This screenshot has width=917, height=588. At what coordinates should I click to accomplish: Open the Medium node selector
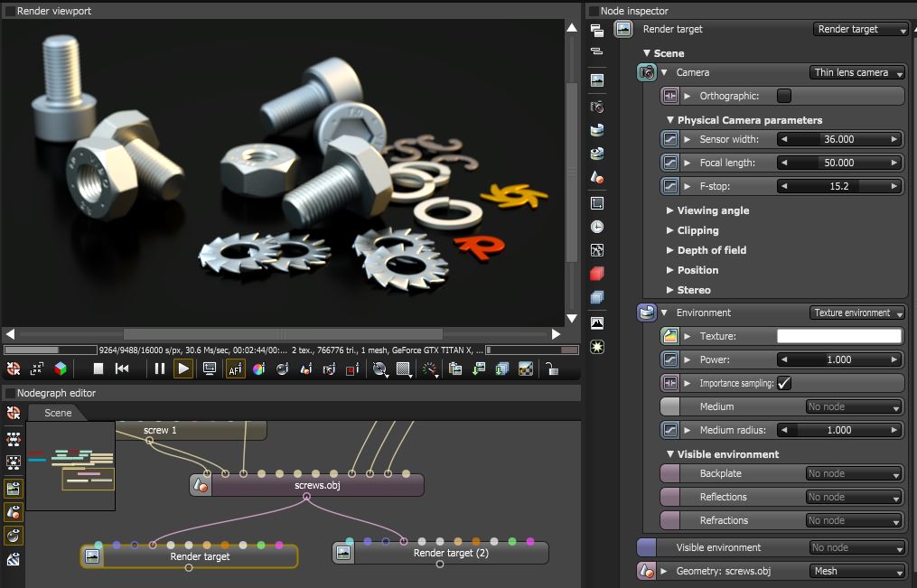tap(853, 406)
